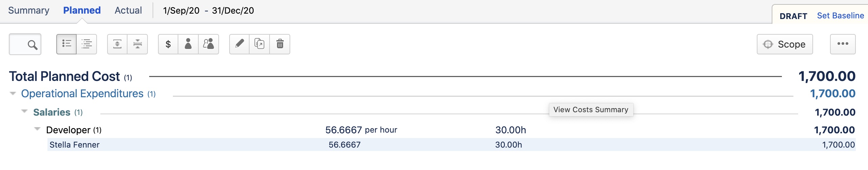Click the trash delete icon

tap(280, 44)
